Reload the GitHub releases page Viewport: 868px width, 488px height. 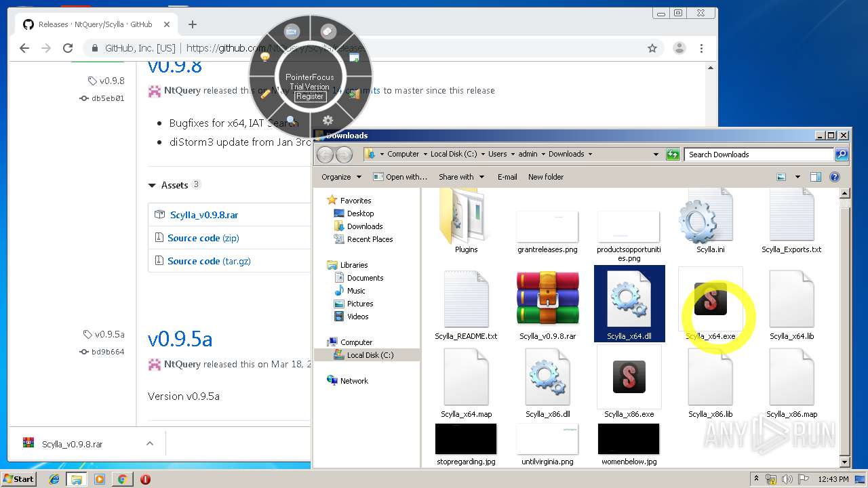[x=68, y=48]
